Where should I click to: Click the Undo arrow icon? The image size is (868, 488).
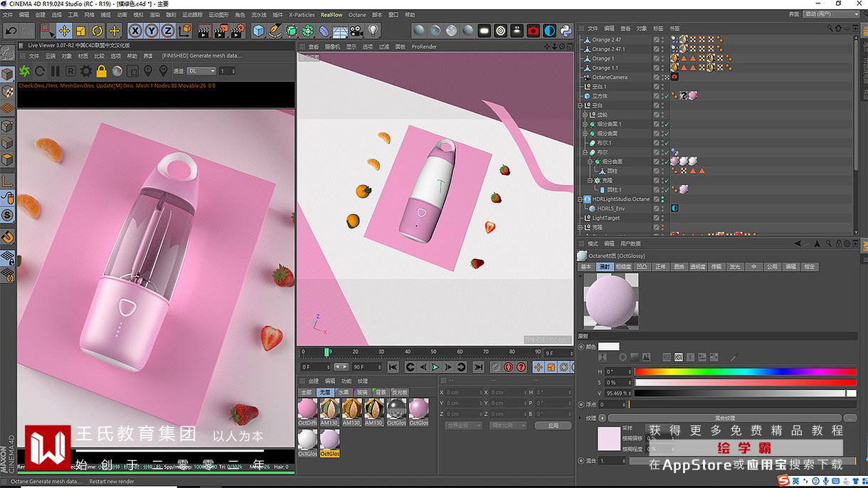coord(11,31)
